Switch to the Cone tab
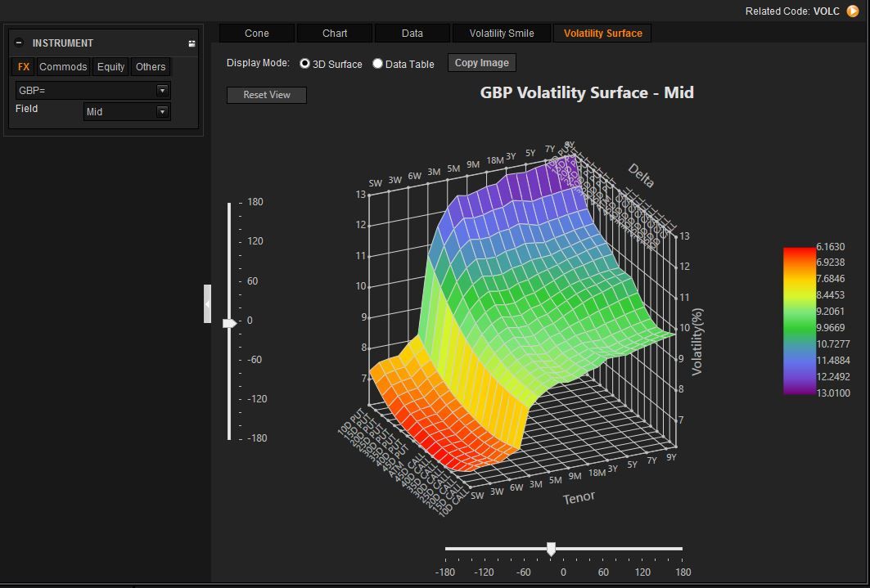Viewport: 870px width, 588px height. coord(257,34)
